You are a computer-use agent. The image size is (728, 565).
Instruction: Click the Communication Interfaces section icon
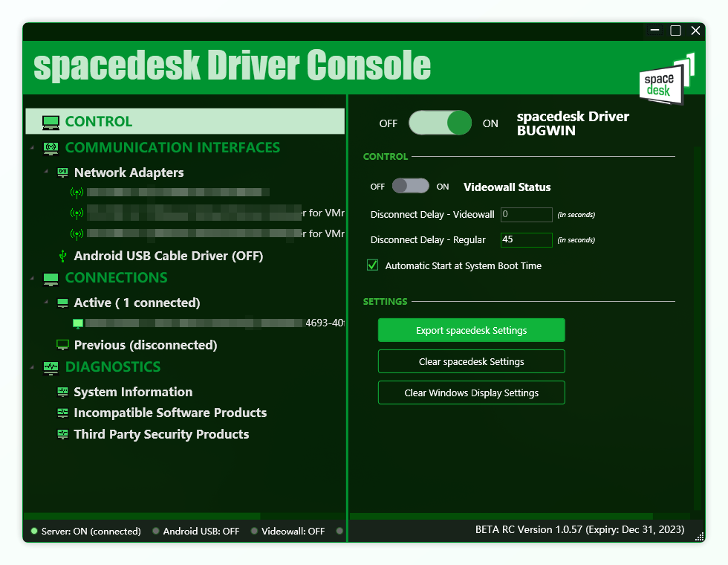(x=51, y=148)
